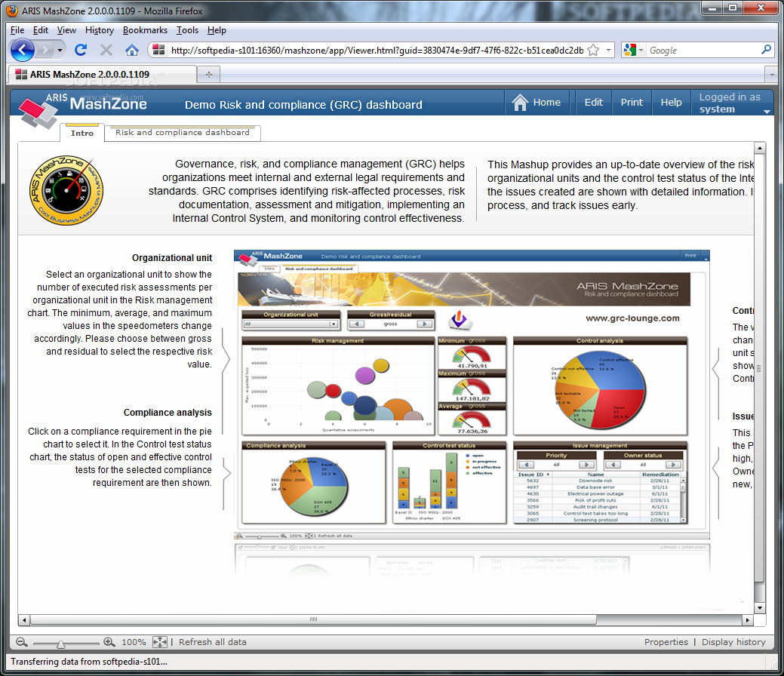Click the horizontal scrollbar thumb

click(x=313, y=620)
